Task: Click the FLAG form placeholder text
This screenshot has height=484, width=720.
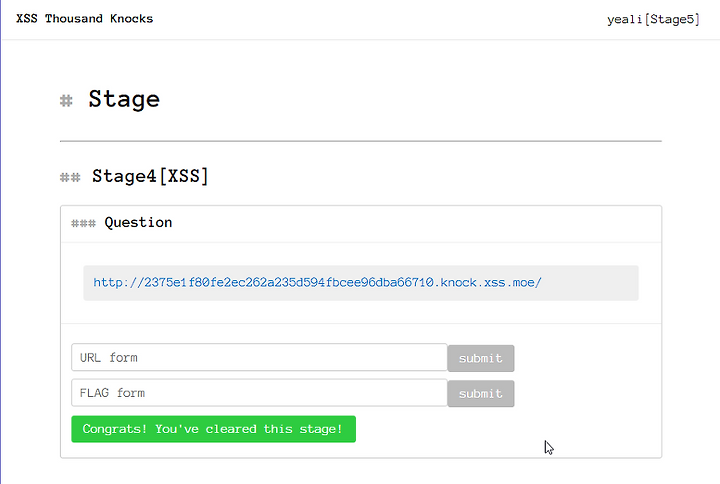Action: point(112,393)
